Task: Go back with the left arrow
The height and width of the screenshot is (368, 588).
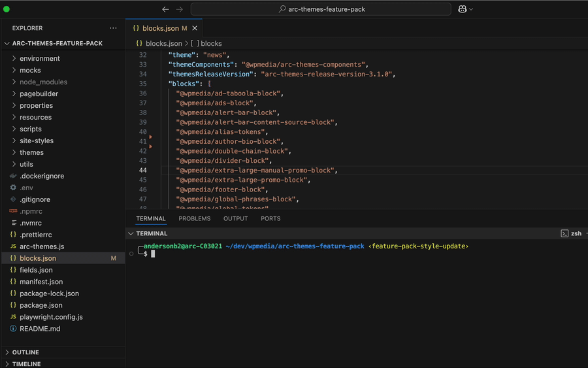Action: coord(165,9)
